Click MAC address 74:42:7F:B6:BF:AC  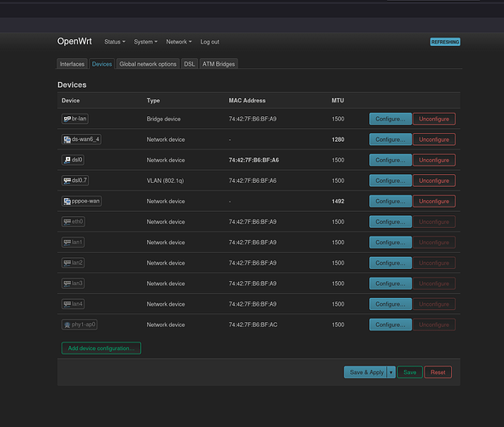pos(253,325)
